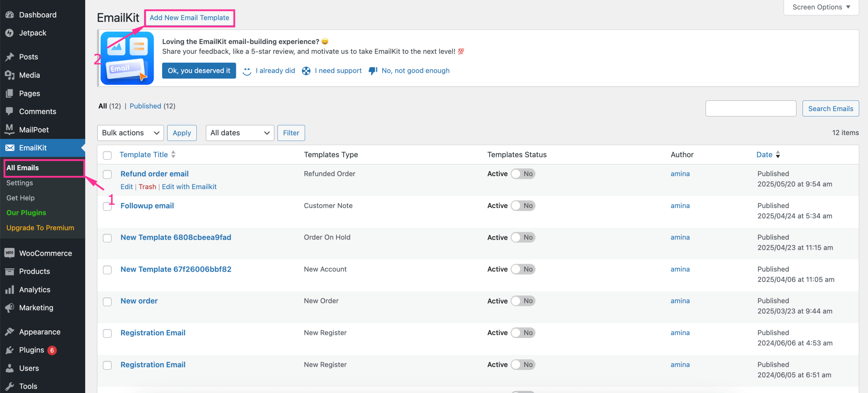
Task: Click the Media icon in sidebar
Action: [x=9, y=75]
